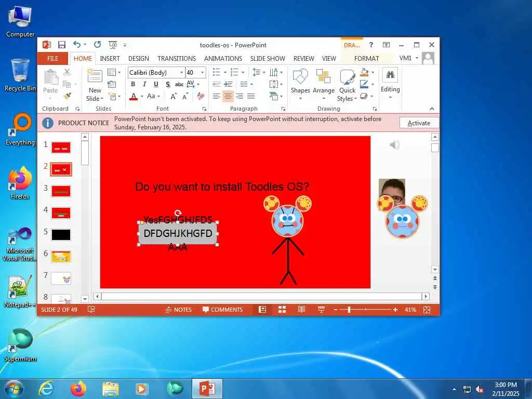Image resolution: width=532 pixels, height=399 pixels.
Task: Click zoom out minus button
Action: 336,310
